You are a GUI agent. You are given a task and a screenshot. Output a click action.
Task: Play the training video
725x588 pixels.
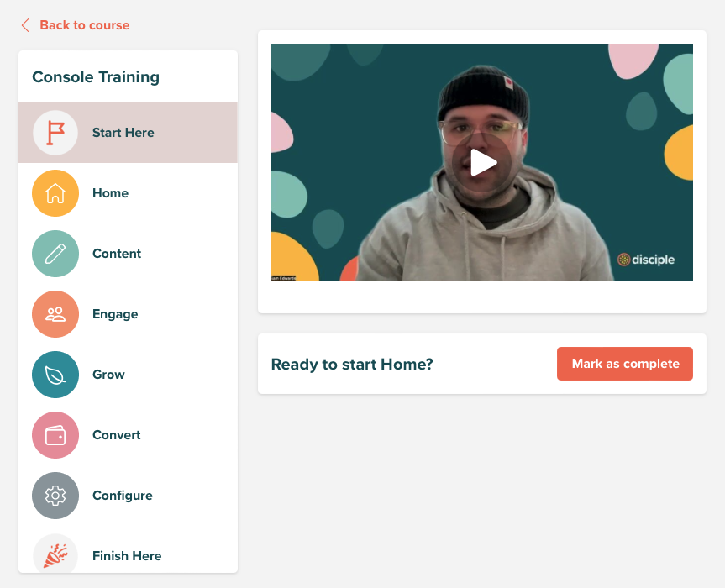click(483, 163)
